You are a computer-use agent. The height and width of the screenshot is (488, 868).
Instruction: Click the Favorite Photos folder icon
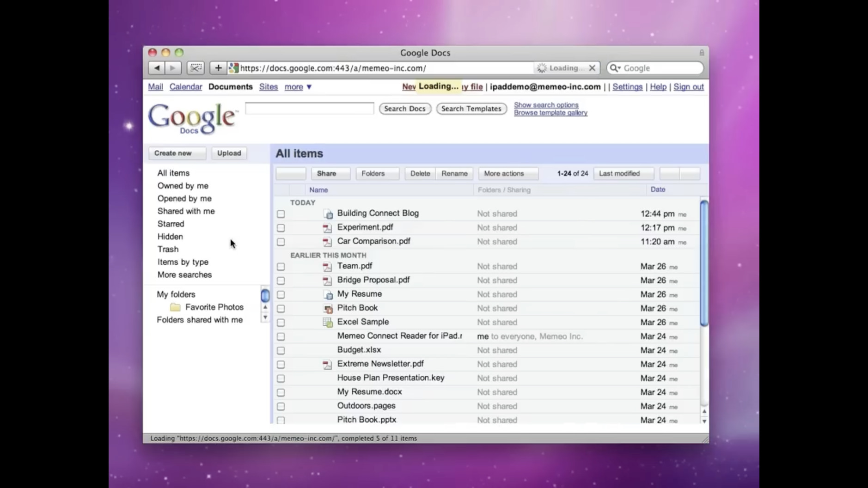point(175,307)
